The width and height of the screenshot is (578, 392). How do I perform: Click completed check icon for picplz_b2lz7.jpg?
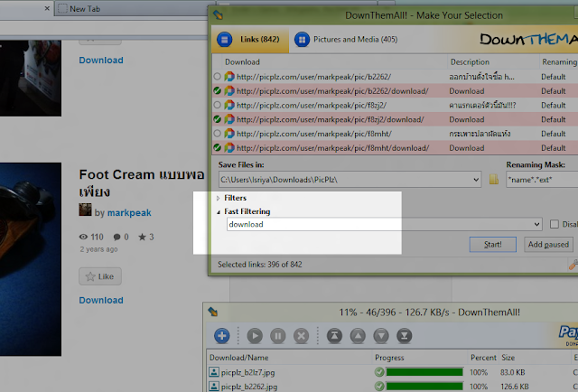[x=379, y=372]
